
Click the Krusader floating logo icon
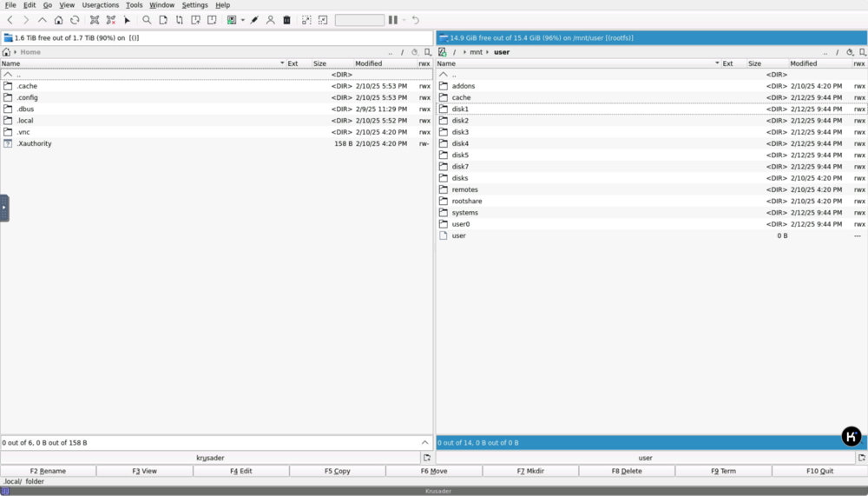tap(852, 436)
